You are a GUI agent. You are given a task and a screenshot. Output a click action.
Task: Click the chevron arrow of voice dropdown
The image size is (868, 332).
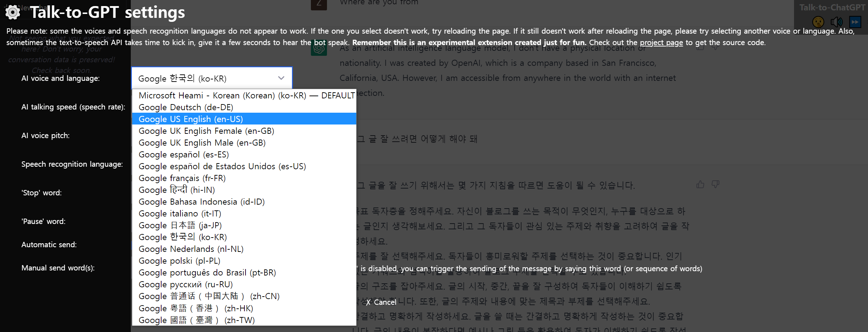coord(281,78)
